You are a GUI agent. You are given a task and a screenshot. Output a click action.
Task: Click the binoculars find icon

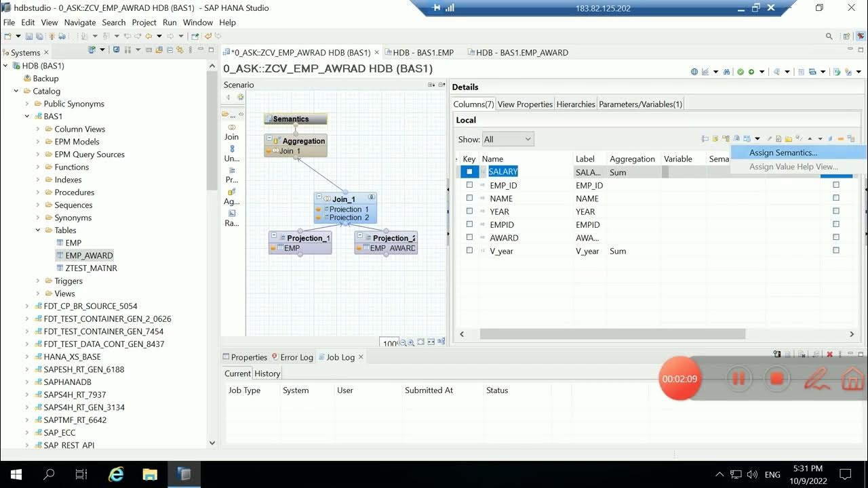[726, 71]
